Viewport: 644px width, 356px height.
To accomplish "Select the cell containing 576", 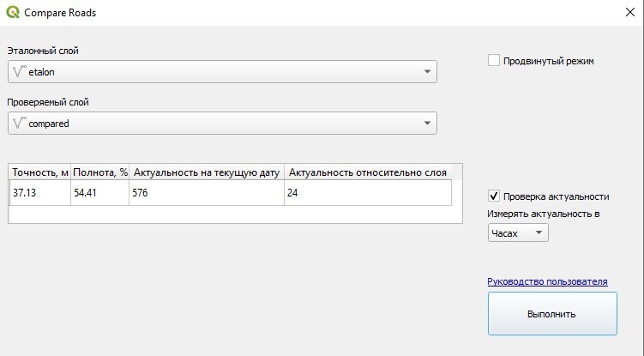I will [207, 193].
